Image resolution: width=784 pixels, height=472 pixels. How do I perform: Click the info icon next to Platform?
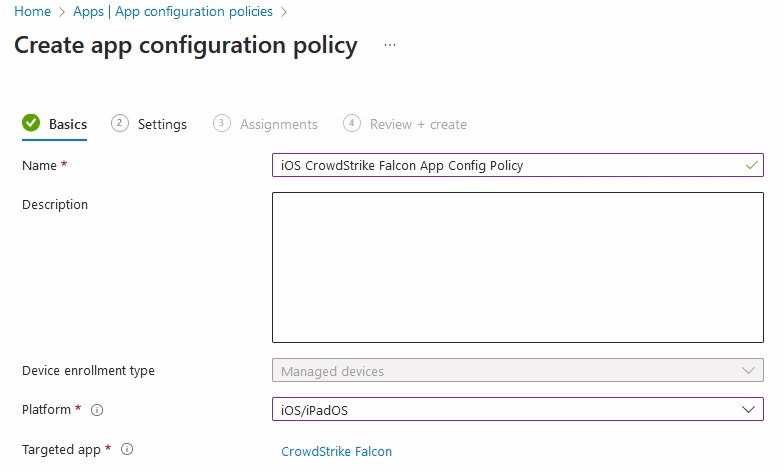click(x=97, y=410)
